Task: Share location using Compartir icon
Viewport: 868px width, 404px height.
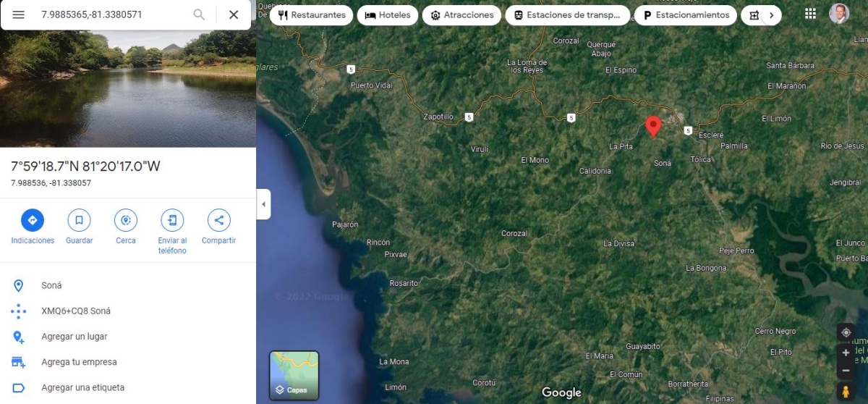Action: pos(218,220)
